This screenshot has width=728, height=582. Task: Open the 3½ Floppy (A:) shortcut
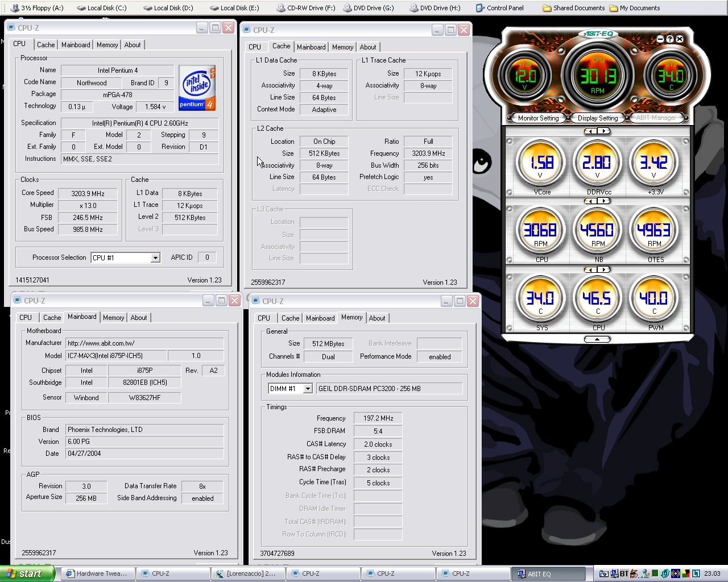(37, 8)
